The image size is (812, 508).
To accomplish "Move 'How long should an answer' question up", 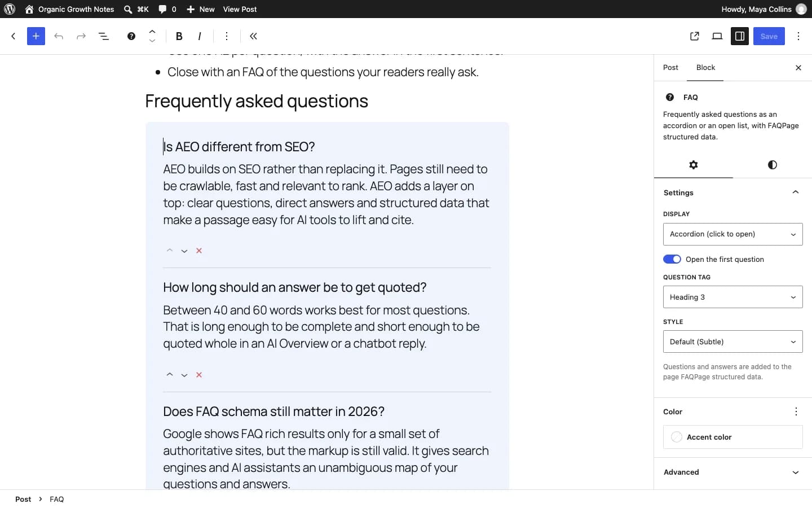I will click(170, 375).
